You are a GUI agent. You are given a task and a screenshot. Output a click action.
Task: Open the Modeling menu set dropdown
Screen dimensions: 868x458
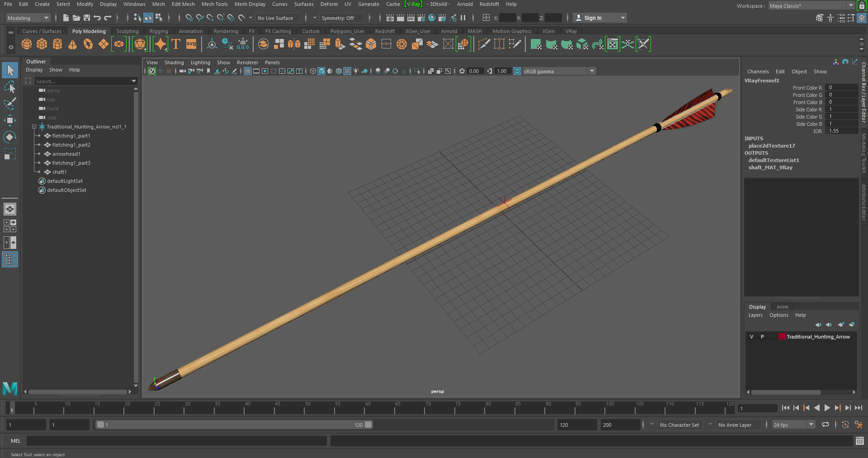coord(28,18)
